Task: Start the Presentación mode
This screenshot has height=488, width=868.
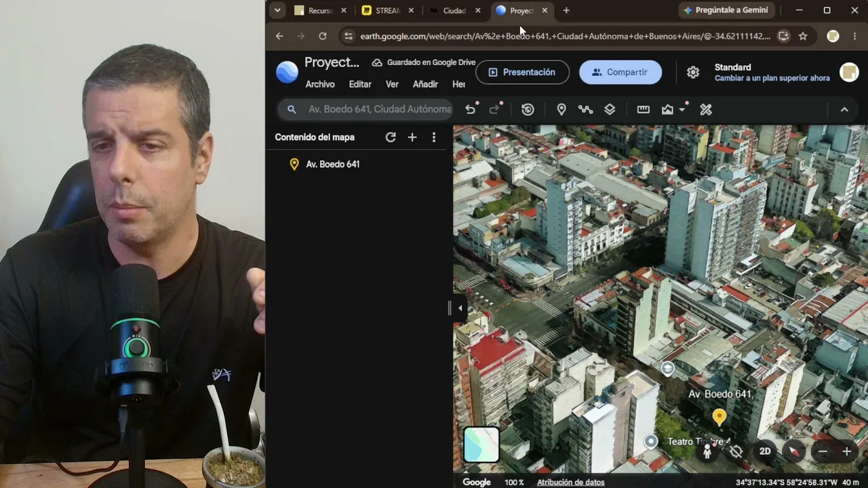Action: tap(522, 72)
